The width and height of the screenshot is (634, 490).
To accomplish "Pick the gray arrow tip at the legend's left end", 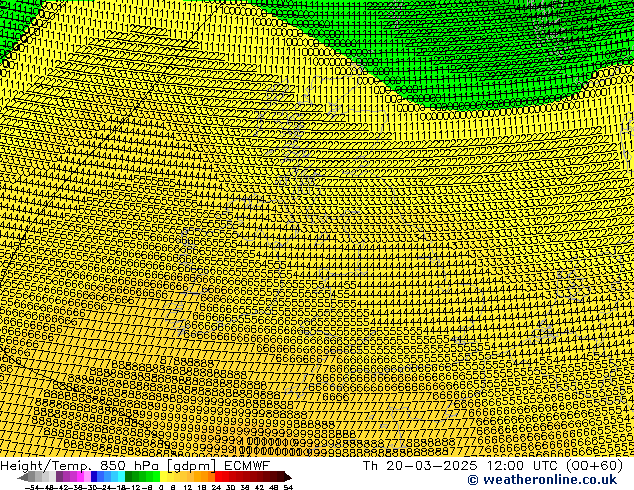I will point(23,477).
